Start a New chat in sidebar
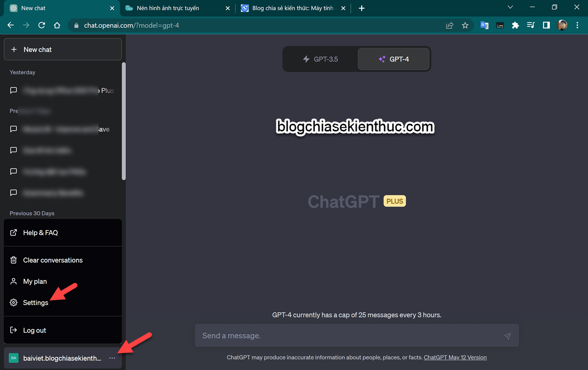Viewport: 588px width, 370px height. [63, 49]
